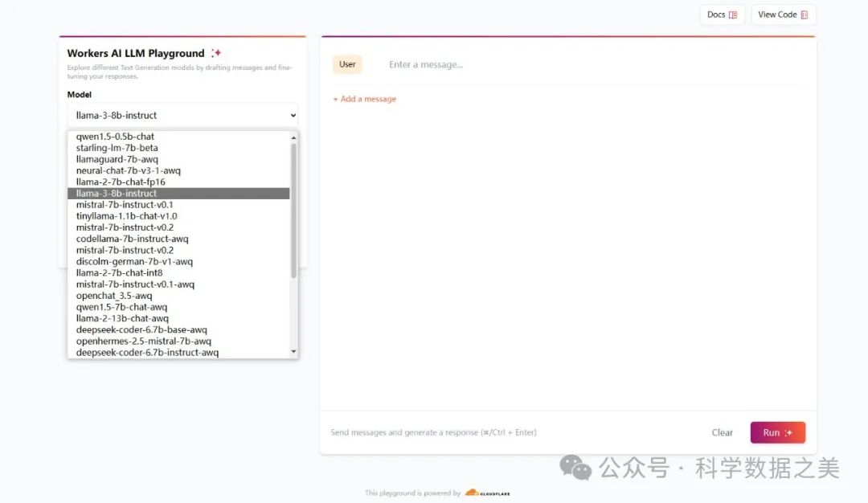Screen dimensions: 868x503
Task: Click the code icon on View Code button
Action: coord(804,14)
